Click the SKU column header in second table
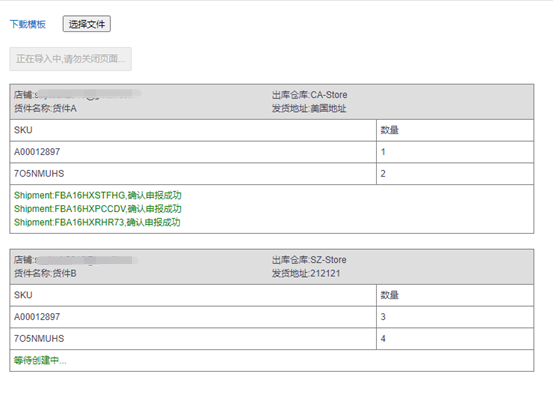This screenshot has width=553, height=407. [x=23, y=295]
